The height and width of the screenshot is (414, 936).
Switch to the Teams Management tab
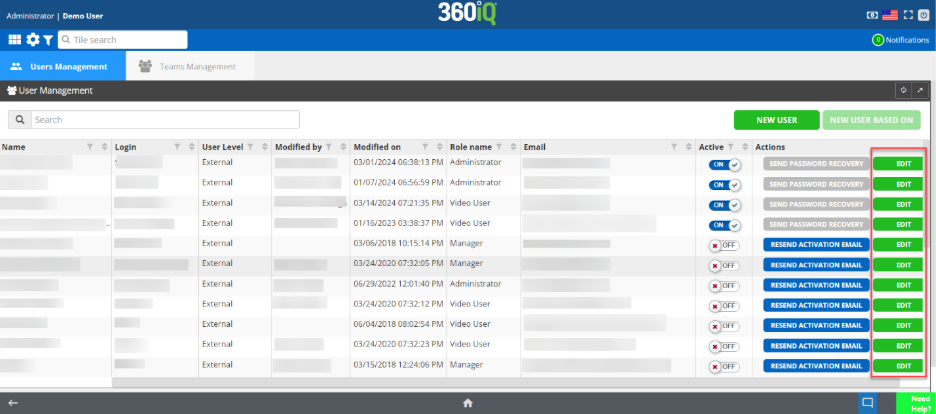click(188, 67)
